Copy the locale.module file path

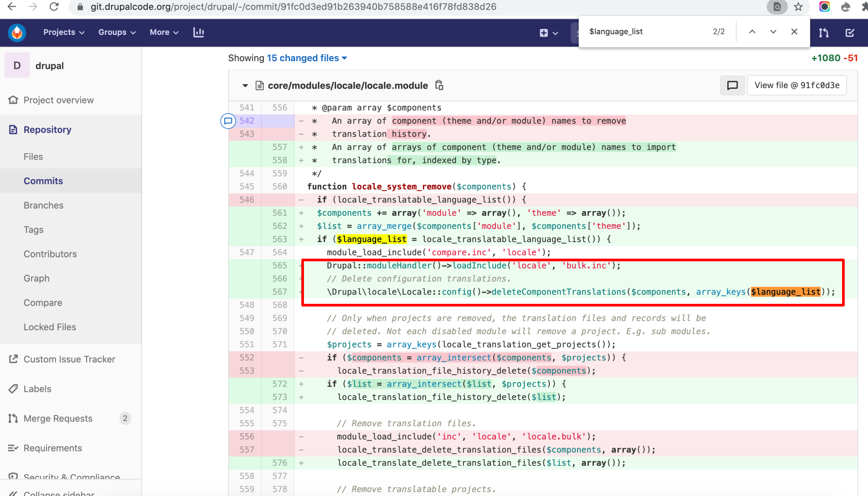pos(439,85)
